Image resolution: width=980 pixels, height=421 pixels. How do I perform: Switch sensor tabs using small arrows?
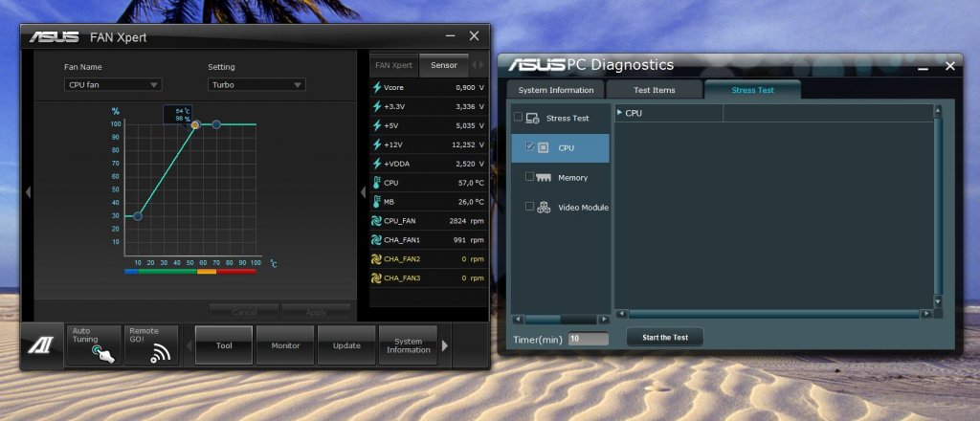[478, 65]
